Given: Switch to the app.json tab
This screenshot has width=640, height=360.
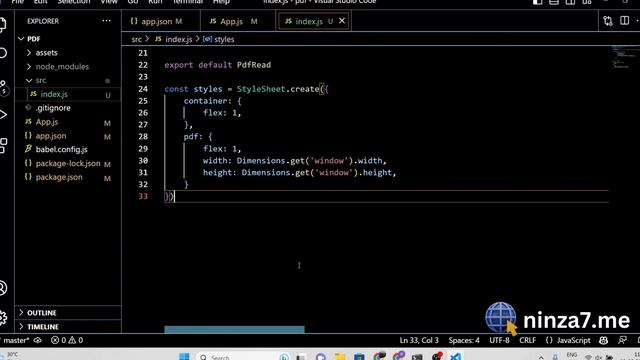Looking at the screenshot, I should tap(161, 21).
